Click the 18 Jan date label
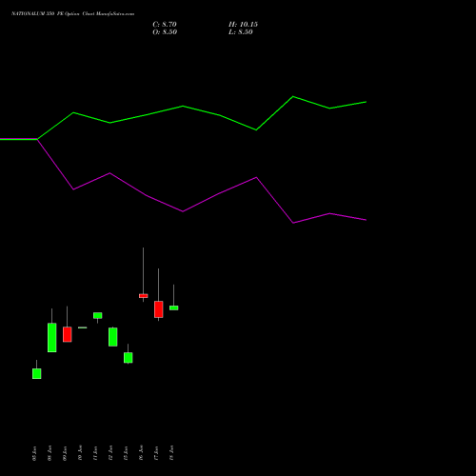Screen dimensions: 476x476 point(171,453)
